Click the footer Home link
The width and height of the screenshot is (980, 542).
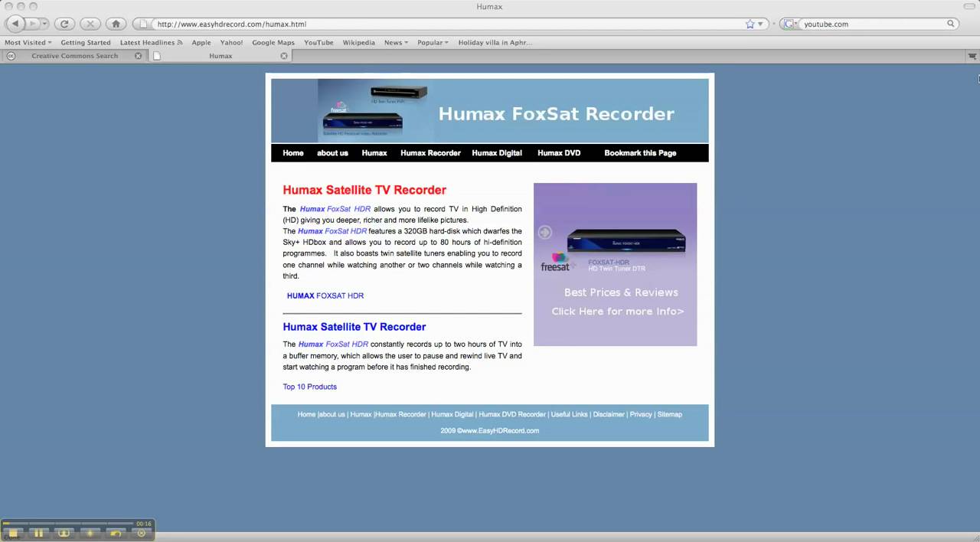pyautogui.click(x=306, y=414)
